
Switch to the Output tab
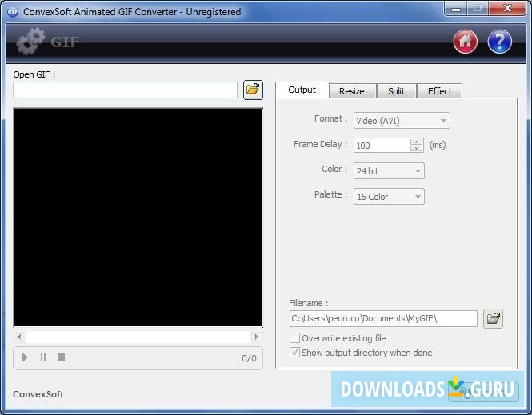pyautogui.click(x=302, y=90)
